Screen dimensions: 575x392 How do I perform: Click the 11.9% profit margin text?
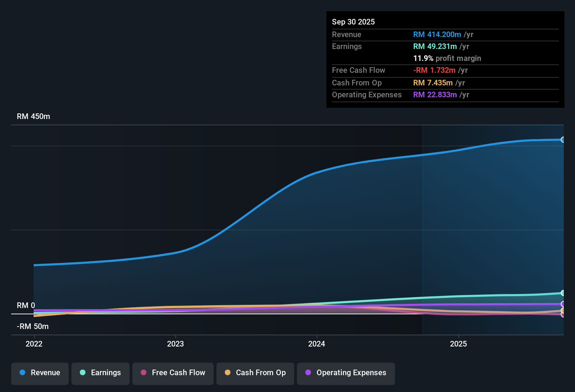pos(448,58)
